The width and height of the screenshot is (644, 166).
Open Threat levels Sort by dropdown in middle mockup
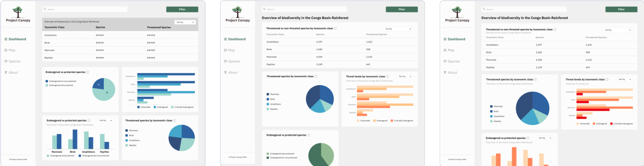(405, 77)
